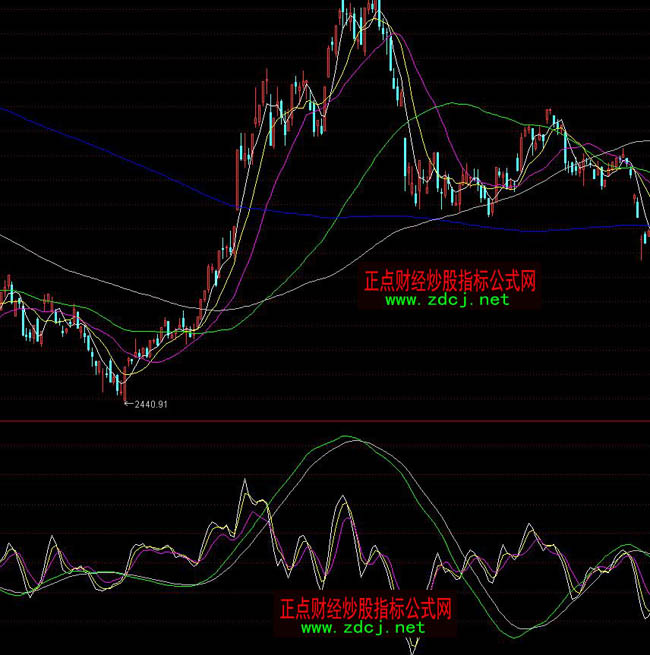Open the green www.zdcj.net link in main chart
Image resolution: width=650 pixels, height=655 pixels.
point(447,299)
